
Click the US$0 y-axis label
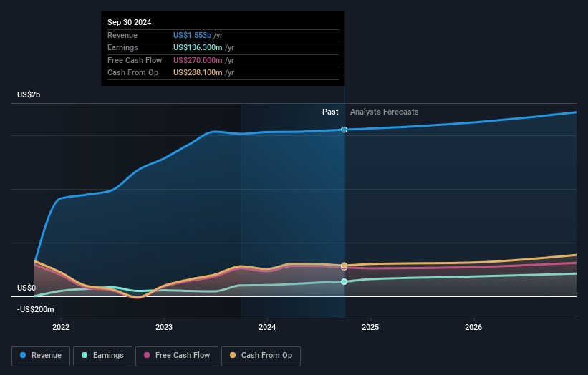coord(26,288)
